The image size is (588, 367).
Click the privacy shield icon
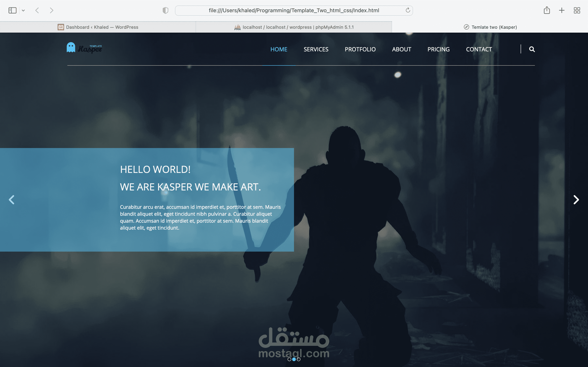coord(165,10)
